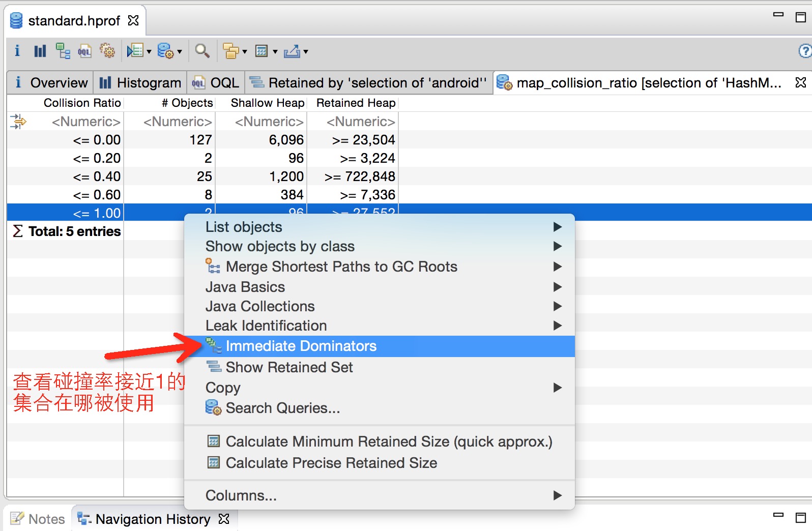Viewport: 812px width, 531px height.
Task: Expand the query browser dropdown arrow
Action: click(179, 51)
